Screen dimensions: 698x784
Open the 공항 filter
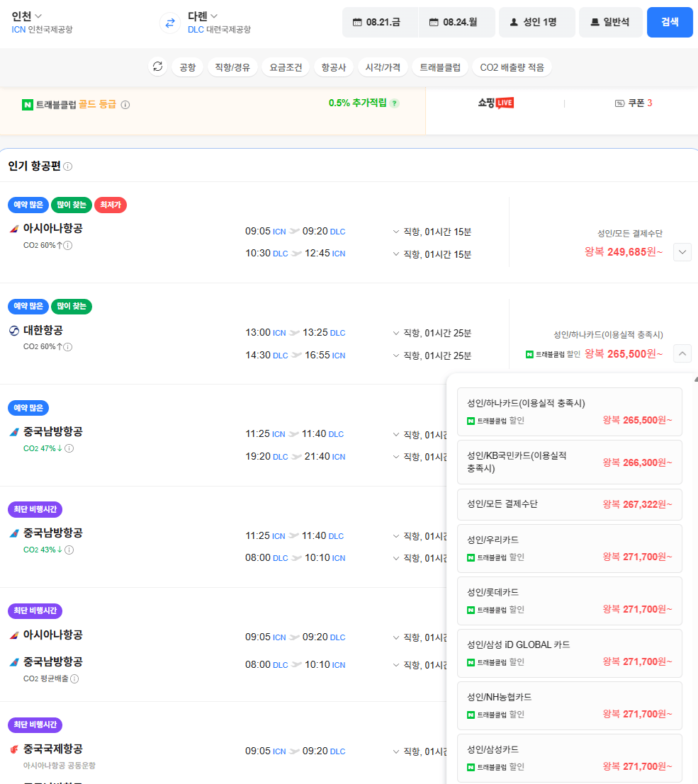point(188,67)
